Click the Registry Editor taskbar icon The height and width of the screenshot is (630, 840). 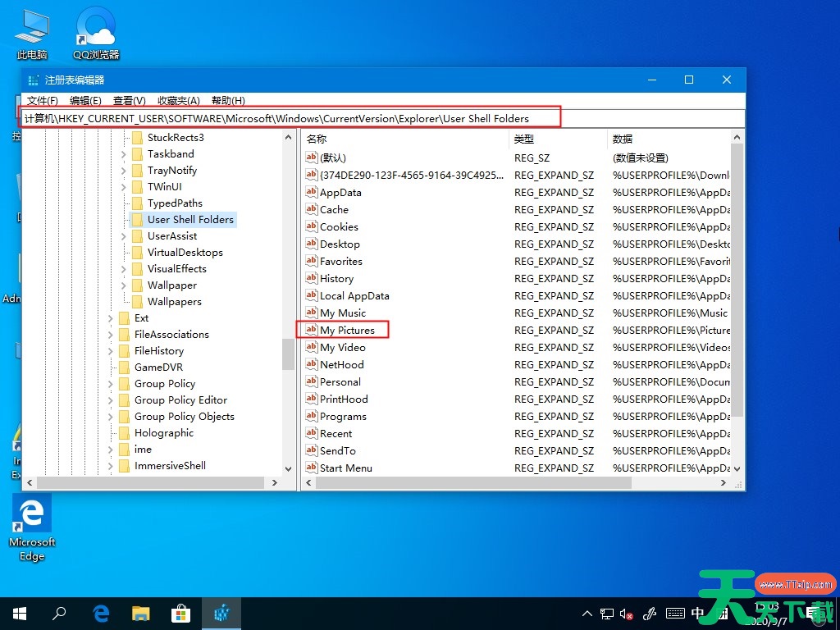tap(221, 613)
